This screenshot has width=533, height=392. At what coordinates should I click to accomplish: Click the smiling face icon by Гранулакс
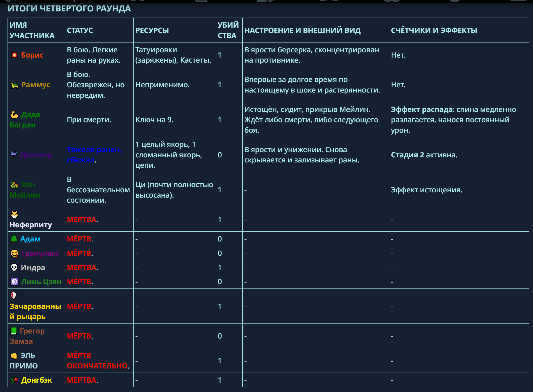point(14,253)
